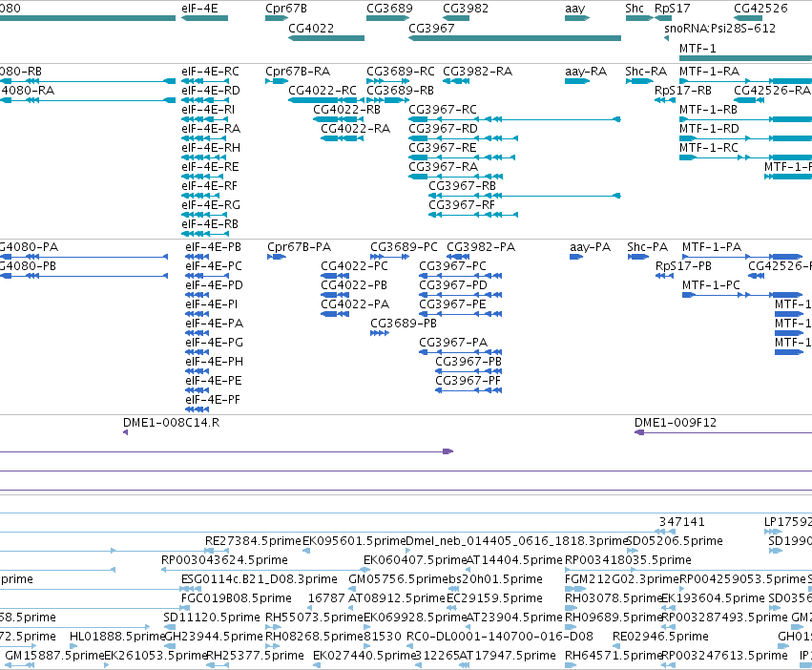This screenshot has width=812, height=670.
Task: Click EST RC0-DL0001-140700-016-D08
Action: click(x=500, y=637)
